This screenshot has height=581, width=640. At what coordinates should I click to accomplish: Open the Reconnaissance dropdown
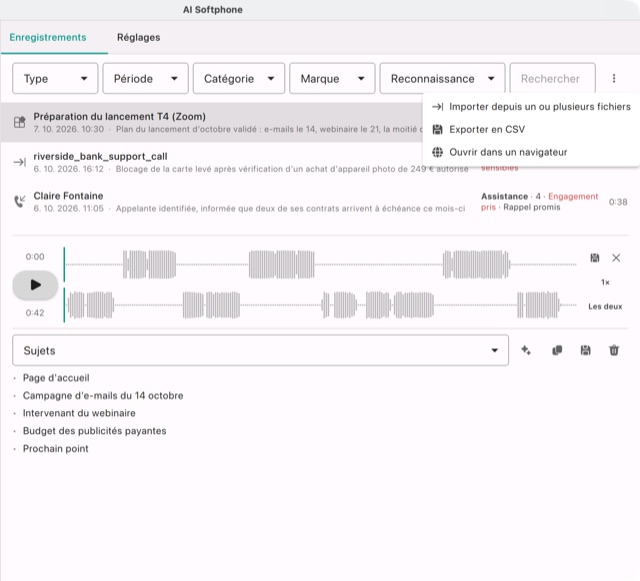point(442,78)
